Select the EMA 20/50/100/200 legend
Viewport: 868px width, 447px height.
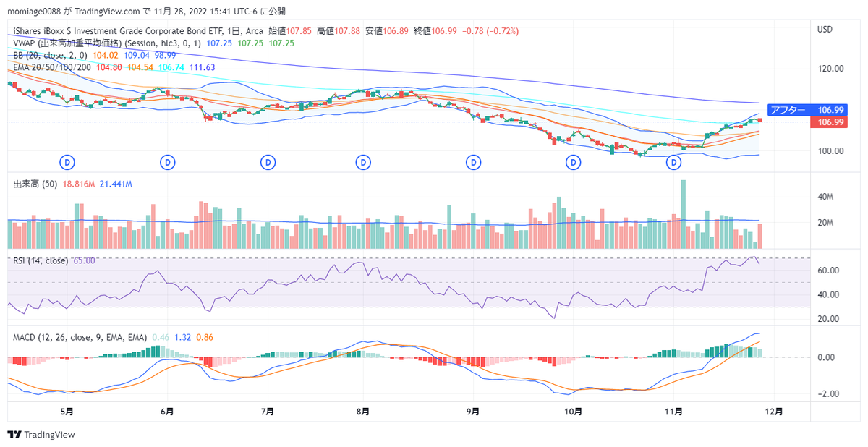point(52,67)
